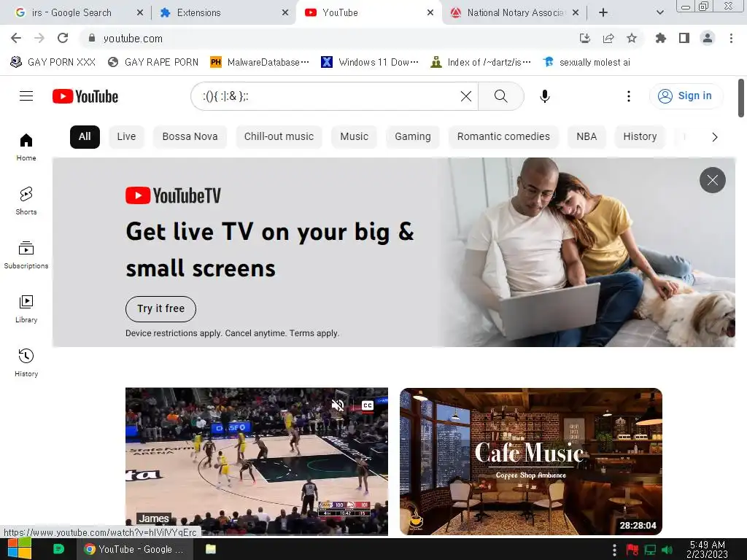
Task: Show more category chips with right arrow
Action: pos(714,137)
